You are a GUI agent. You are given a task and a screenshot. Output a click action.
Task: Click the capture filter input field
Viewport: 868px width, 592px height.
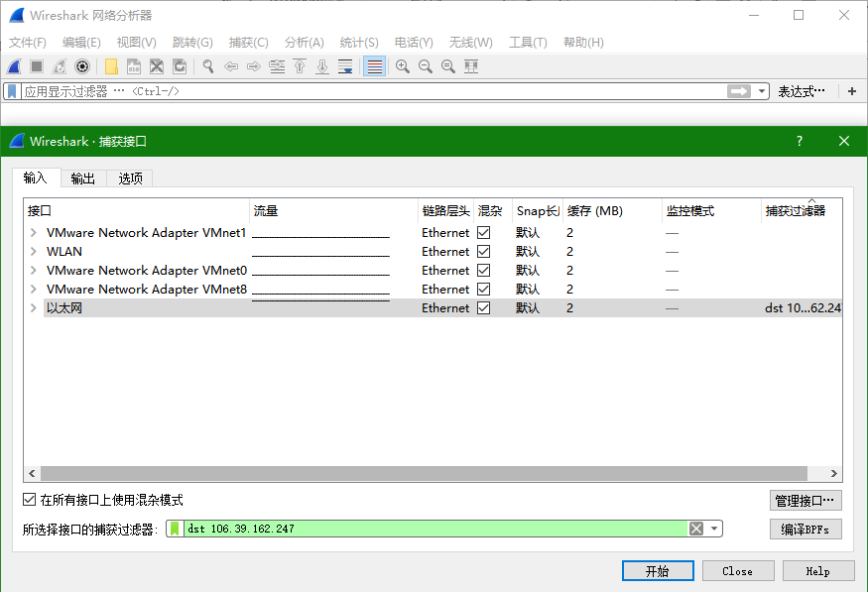coord(434,529)
